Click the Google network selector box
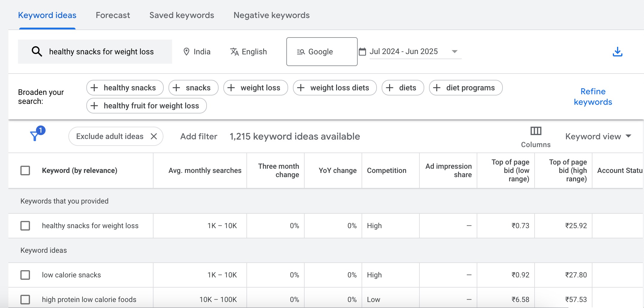 (x=322, y=52)
